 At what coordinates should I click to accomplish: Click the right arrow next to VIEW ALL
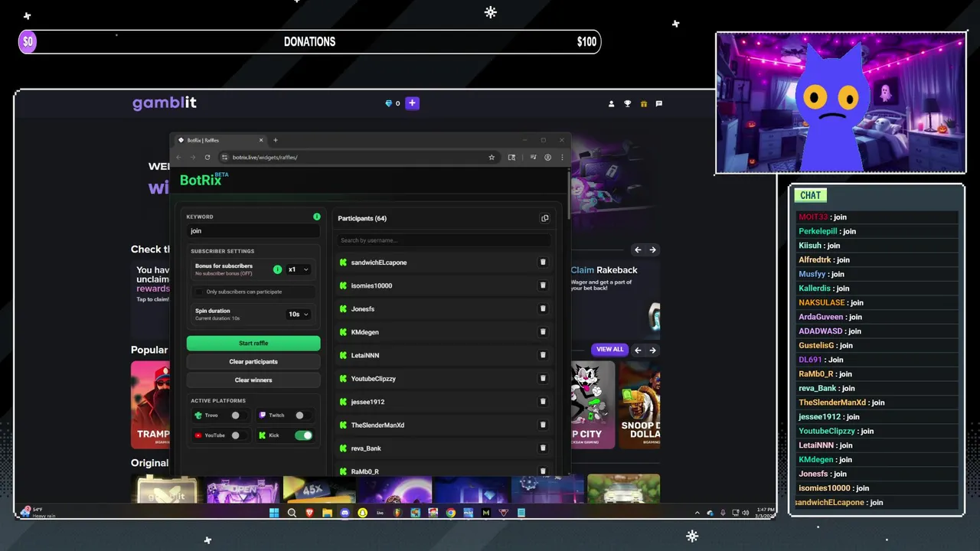(x=652, y=350)
